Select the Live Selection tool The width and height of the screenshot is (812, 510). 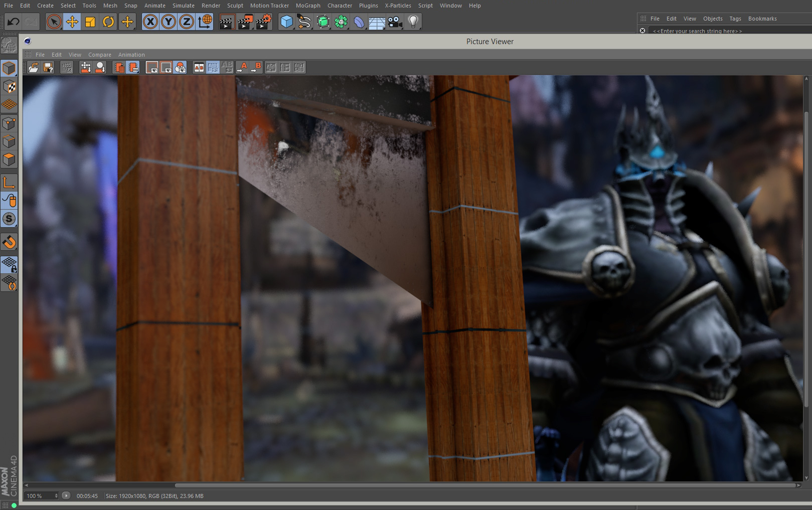[54, 22]
